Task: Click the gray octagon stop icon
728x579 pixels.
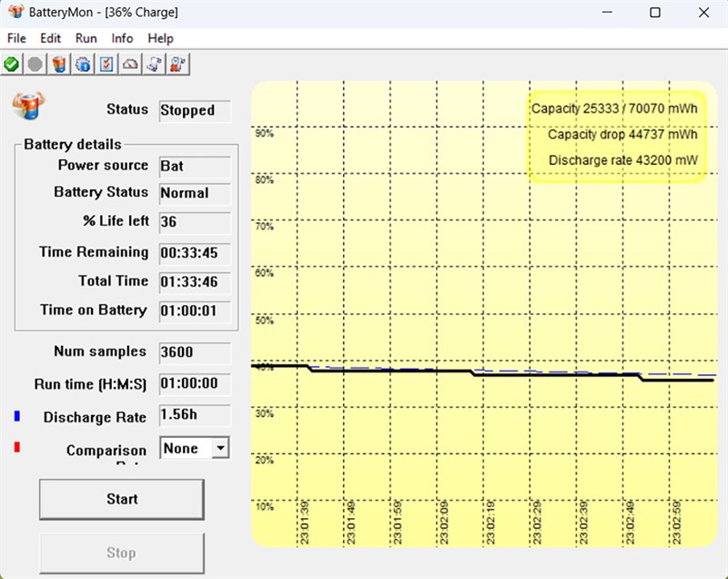Action: [35, 64]
